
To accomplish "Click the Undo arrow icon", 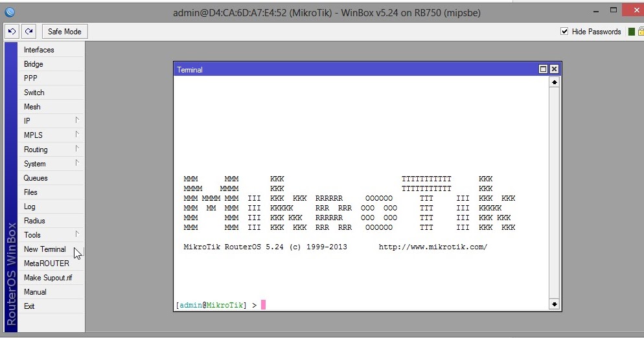I will [12, 31].
